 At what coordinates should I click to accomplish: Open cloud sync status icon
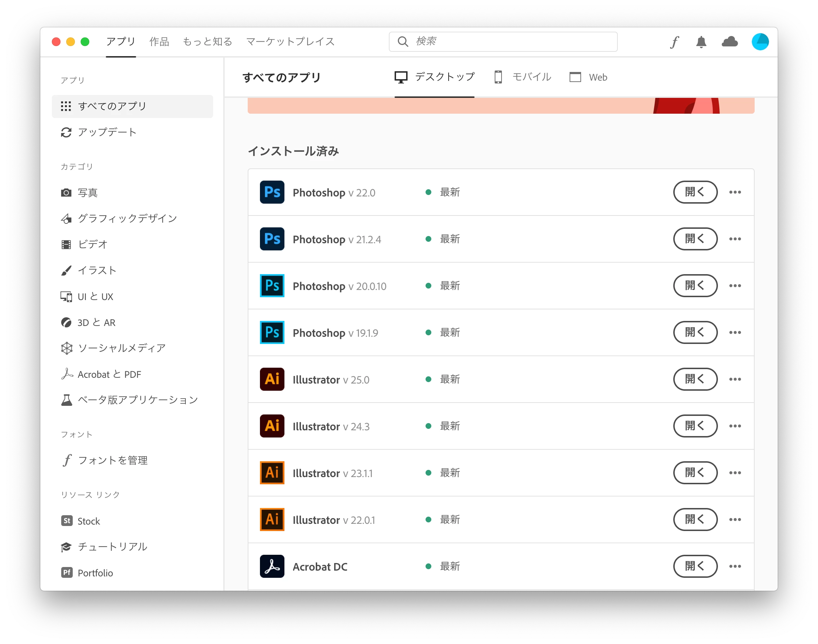(x=730, y=42)
